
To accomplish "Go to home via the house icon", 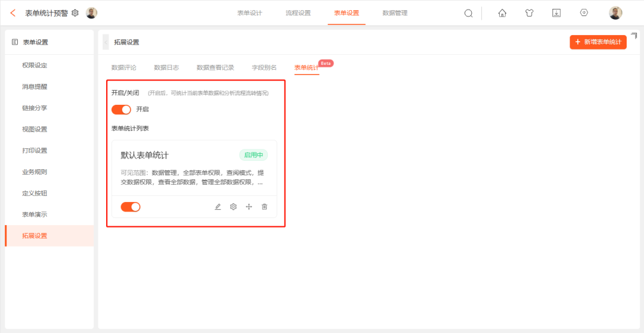I will pyautogui.click(x=502, y=13).
